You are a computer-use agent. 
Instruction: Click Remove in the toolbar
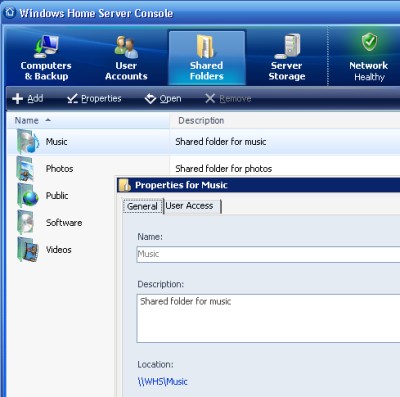228,98
